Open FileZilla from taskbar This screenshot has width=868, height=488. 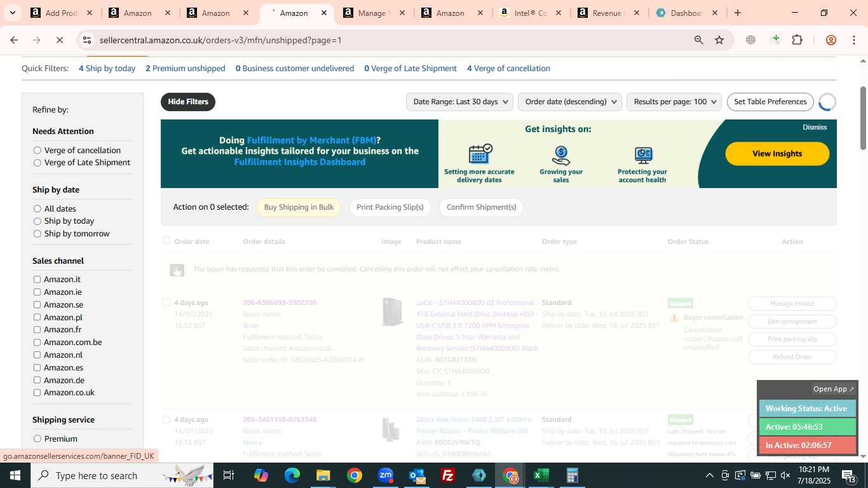(x=448, y=475)
